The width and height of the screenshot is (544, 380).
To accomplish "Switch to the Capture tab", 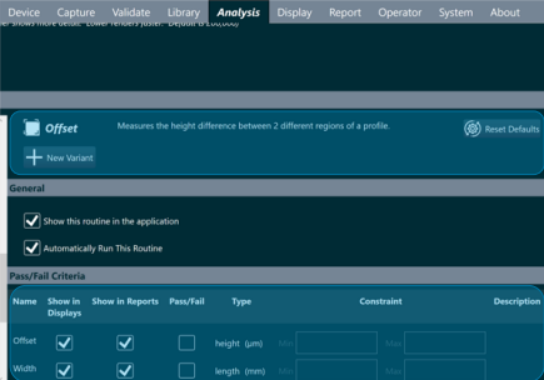I will click(x=76, y=12).
